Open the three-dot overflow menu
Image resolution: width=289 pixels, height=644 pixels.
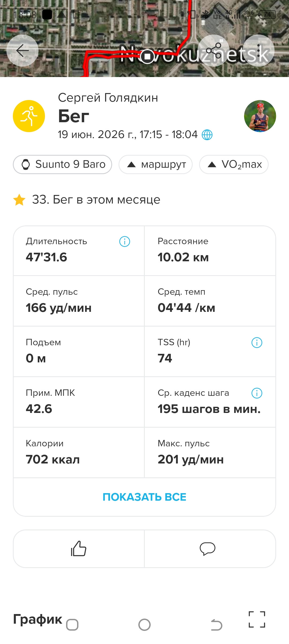258,50
